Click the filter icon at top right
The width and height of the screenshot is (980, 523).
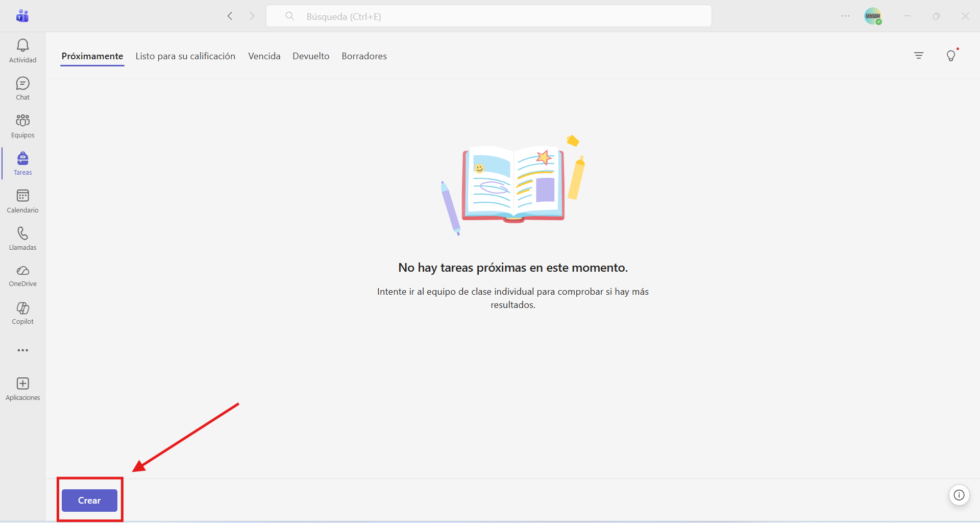click(x=919, y=56)
